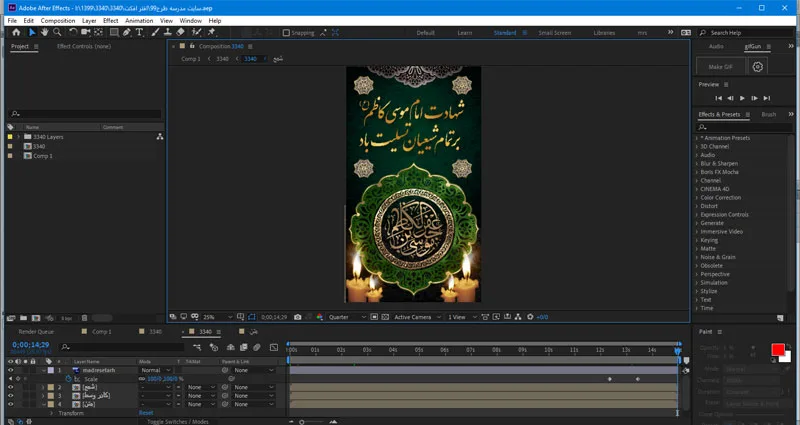
Task: Select the Rotation tool
Action: 73,32
